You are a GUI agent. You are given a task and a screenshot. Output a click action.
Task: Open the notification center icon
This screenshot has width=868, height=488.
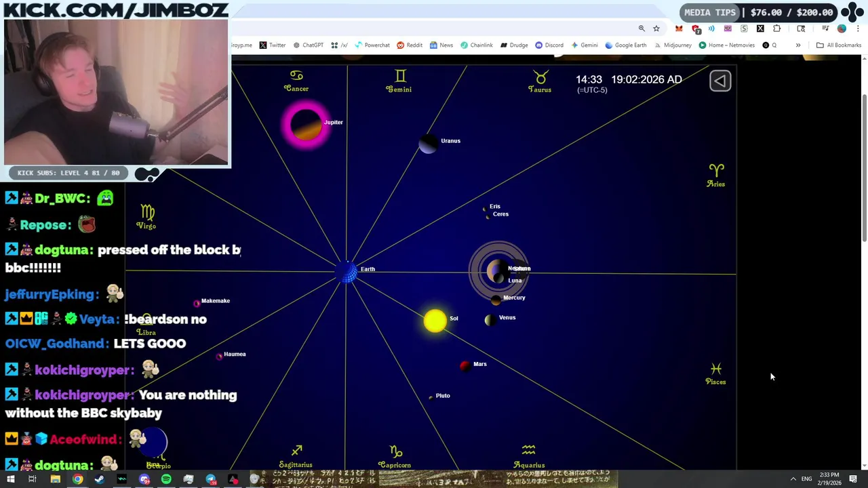(853, 479)
